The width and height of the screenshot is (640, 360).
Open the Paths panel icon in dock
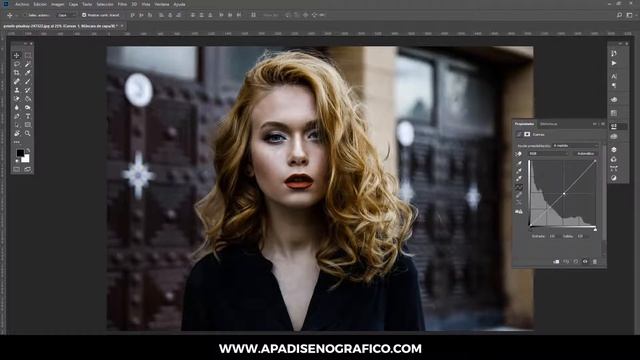614,168
